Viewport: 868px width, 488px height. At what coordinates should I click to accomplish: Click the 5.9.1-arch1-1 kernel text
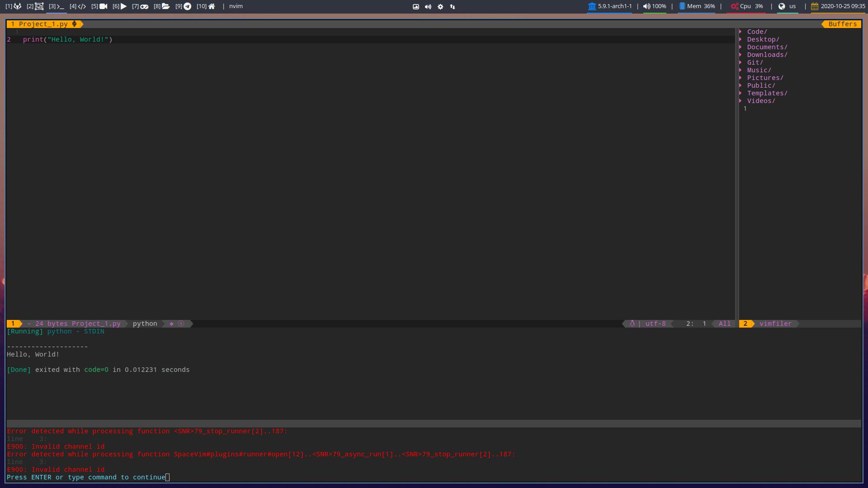[615, 6]
